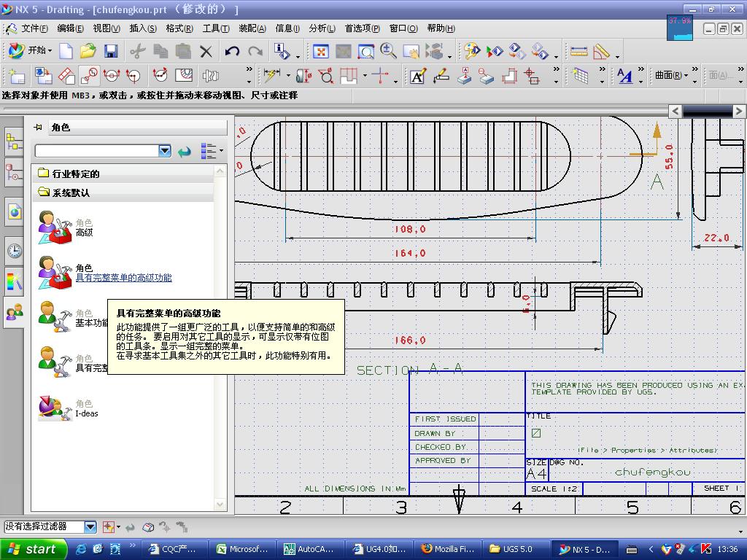Click the Measure Distance ruler icon
Viewport: 747px width, 560px height.
point(578,51)
